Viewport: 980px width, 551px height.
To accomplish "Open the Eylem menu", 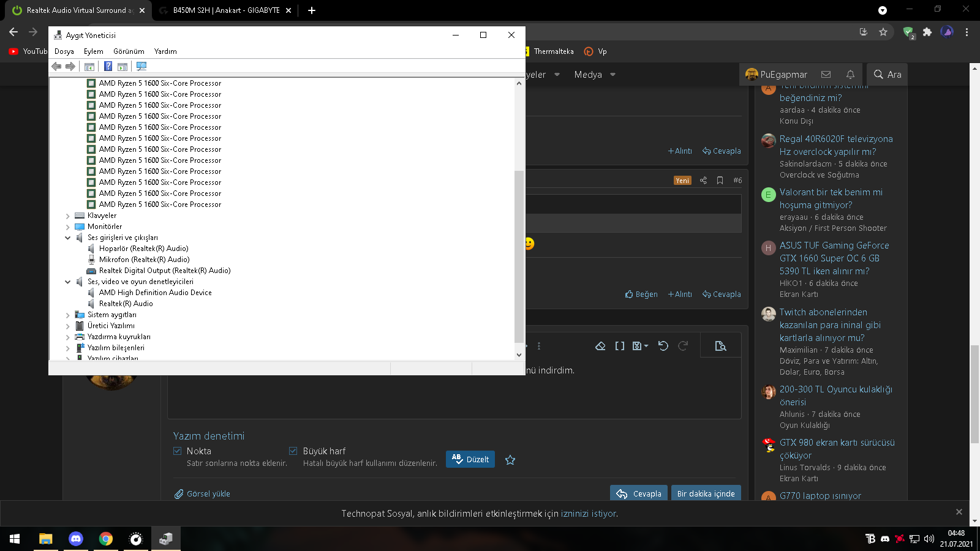I will pyautogui.click(x=94, y=51).
